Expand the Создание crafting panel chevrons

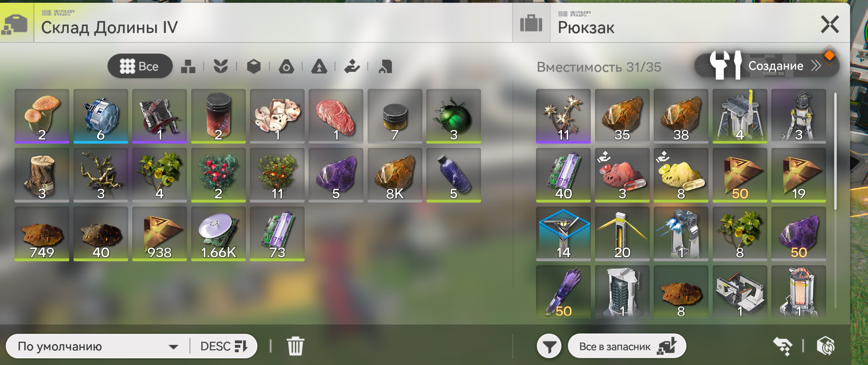click(x=816, y=66)
